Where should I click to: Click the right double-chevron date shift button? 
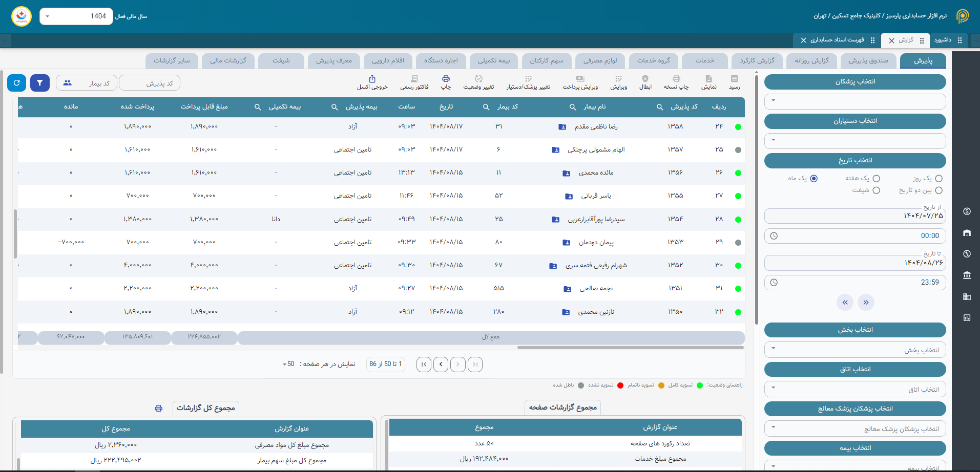click(x=866, y=303)
